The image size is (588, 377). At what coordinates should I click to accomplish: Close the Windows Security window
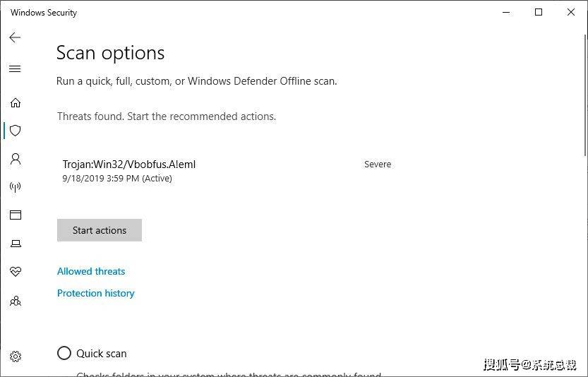click(571, 13)
